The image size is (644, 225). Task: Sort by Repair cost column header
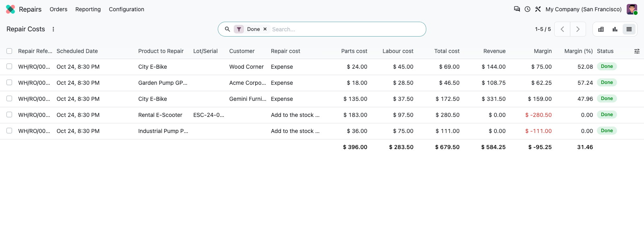tap(285, 51)
